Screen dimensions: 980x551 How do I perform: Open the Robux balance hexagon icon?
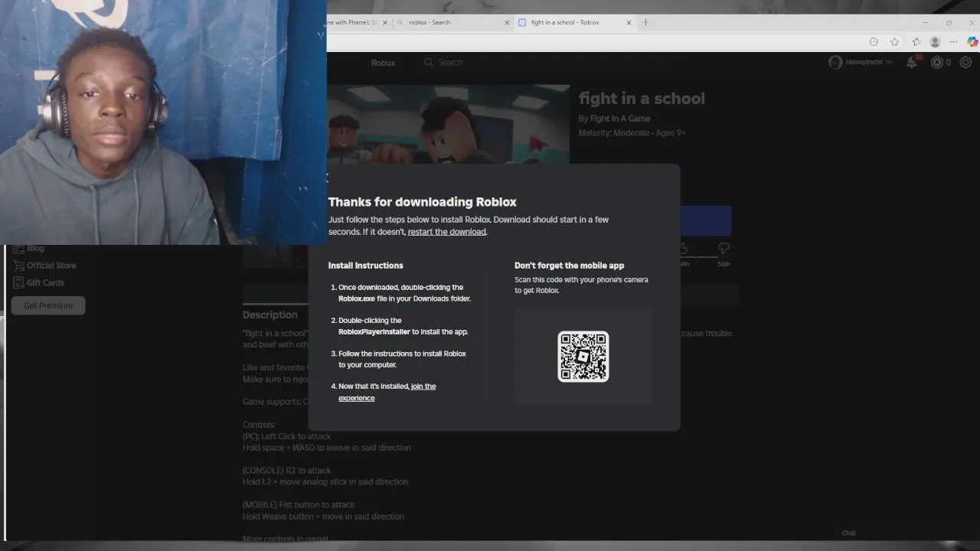click(x=936, y=63)
